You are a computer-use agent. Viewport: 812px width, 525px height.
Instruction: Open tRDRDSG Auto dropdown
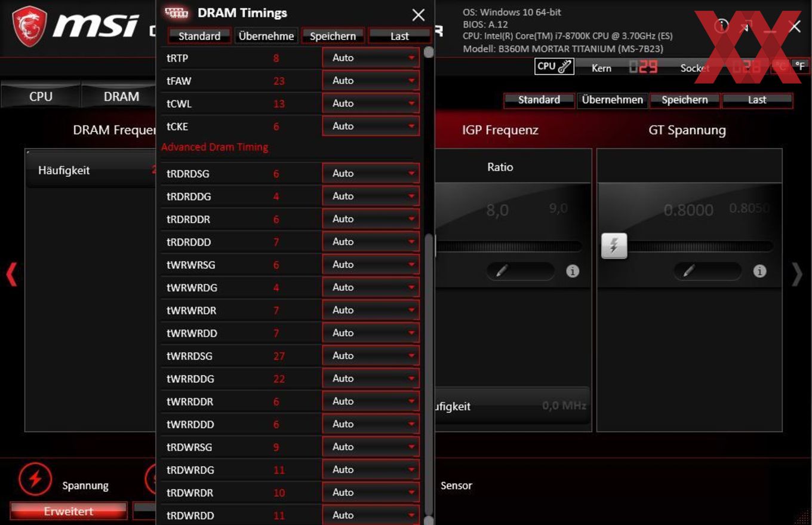click(371, 173)
